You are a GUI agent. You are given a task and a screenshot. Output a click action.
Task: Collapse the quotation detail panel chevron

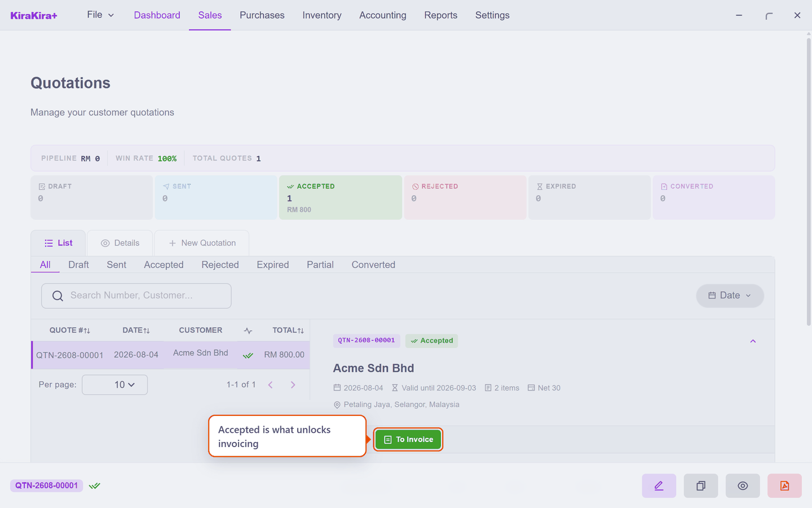pyautogui.click(x=753, y=341)
